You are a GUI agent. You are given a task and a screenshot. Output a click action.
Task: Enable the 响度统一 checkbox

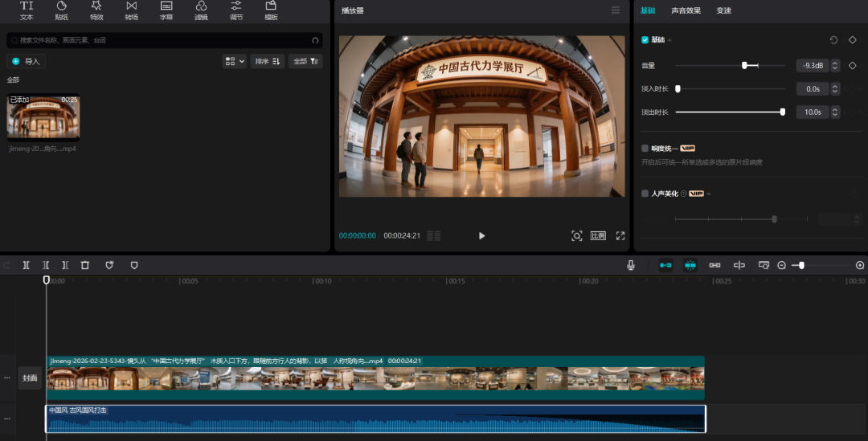tap(645, 149)
